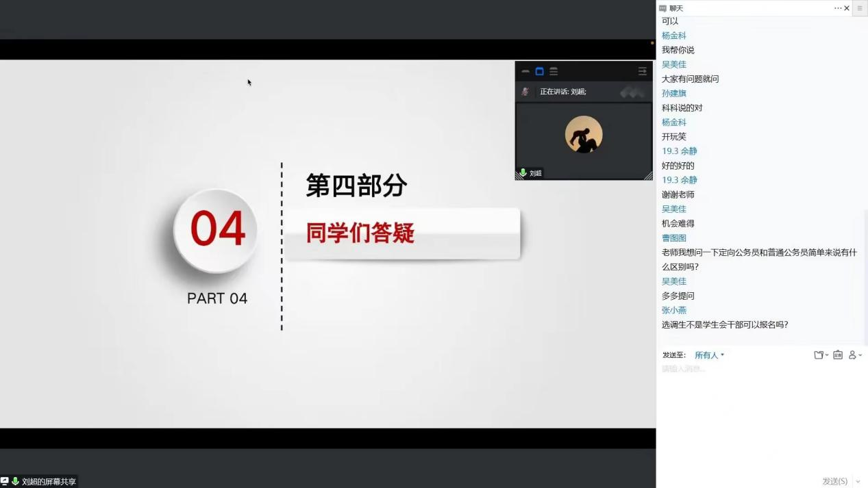Click the muted microphone icon beside 正在讲话
Screen dimensions: 868x488
pos(525,92)
